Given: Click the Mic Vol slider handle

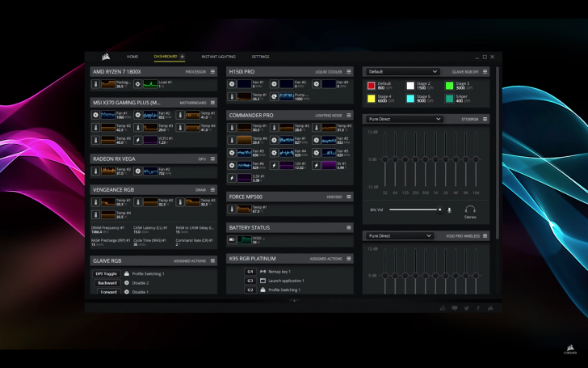Looking at the screenshot, I should (439, 209).
